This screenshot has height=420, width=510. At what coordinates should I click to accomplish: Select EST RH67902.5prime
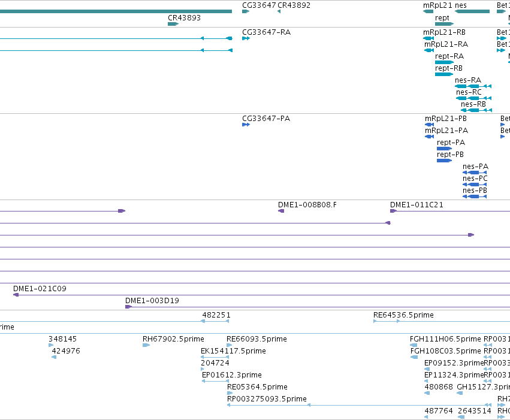coord(173,339)
